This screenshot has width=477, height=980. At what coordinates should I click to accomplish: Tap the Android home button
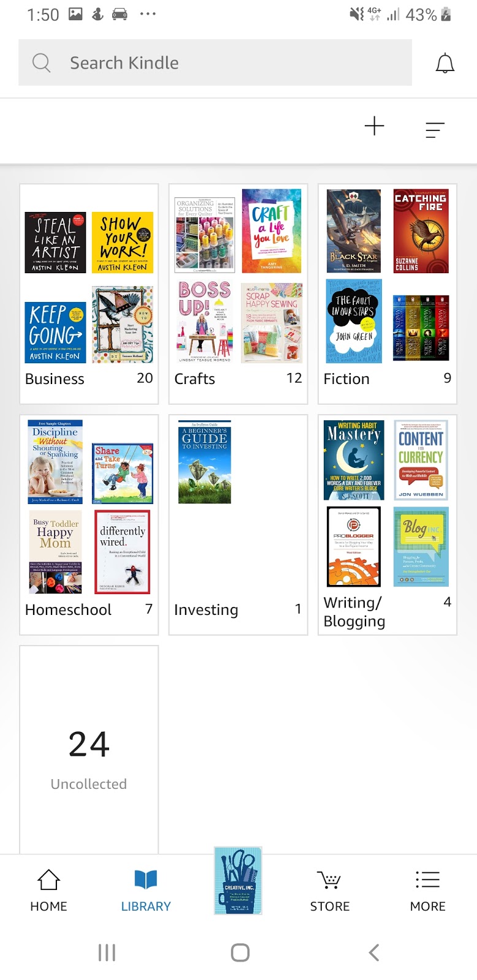pos(240,952)
